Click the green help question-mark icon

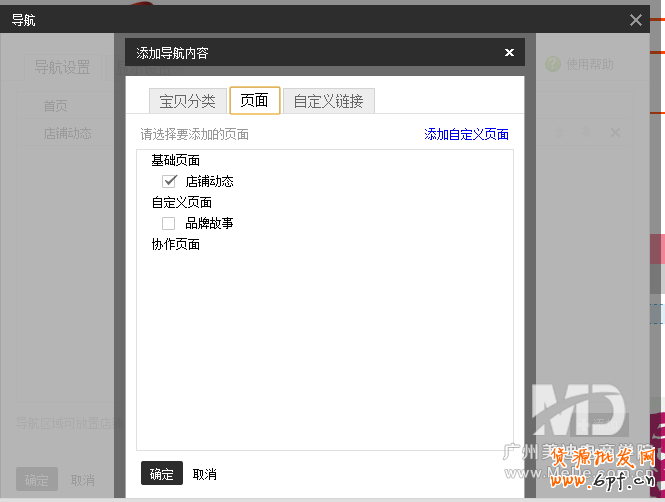553,64
